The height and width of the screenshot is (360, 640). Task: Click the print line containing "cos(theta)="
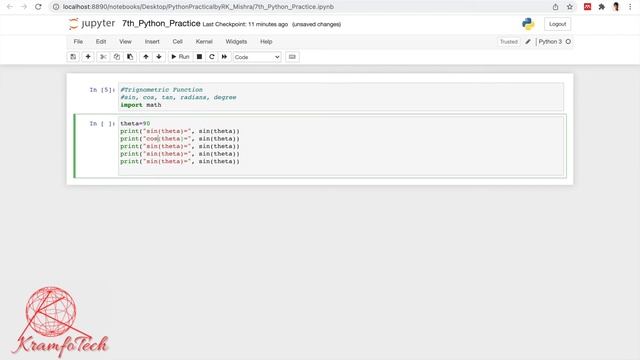tap(180, 139)
